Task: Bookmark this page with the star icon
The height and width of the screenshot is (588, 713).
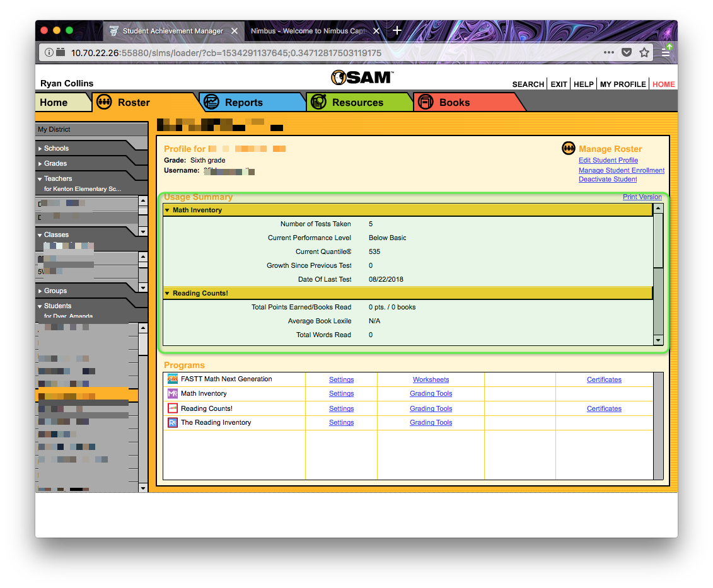Action: click(644, 53)
